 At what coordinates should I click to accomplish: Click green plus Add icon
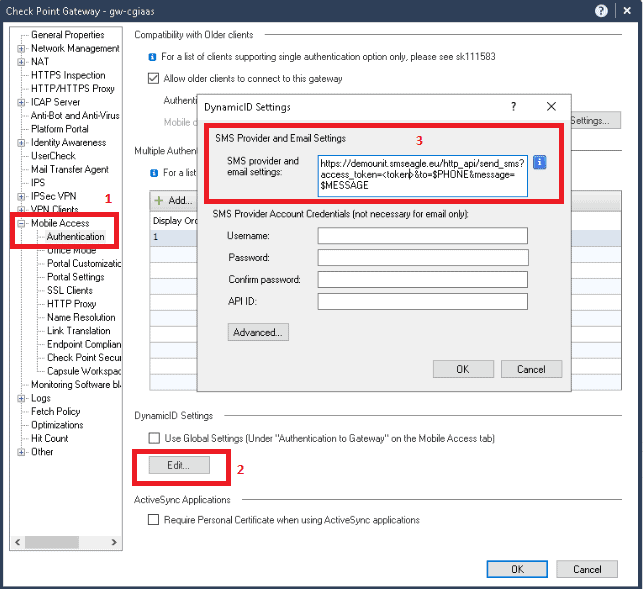point(158,200)
